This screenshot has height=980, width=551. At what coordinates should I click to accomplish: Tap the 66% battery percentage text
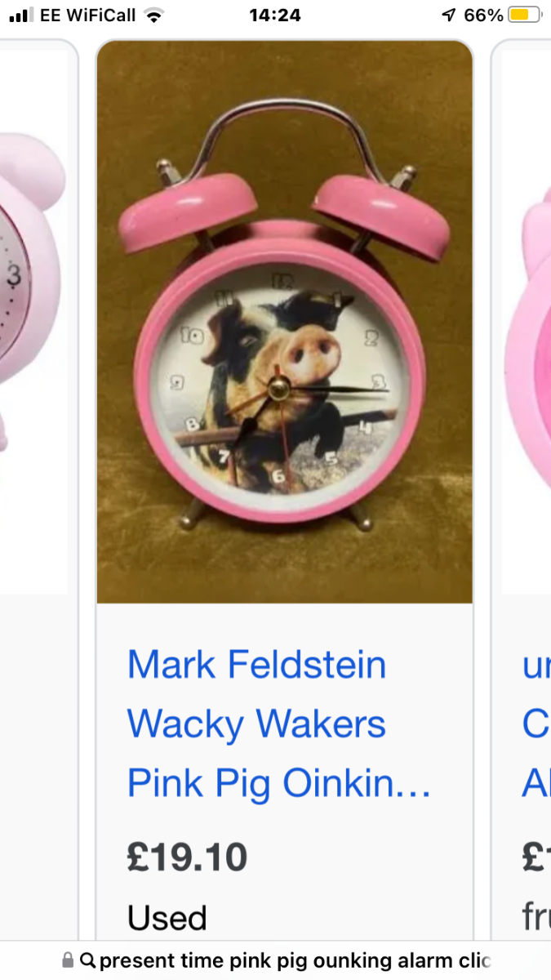pos(483,15)
